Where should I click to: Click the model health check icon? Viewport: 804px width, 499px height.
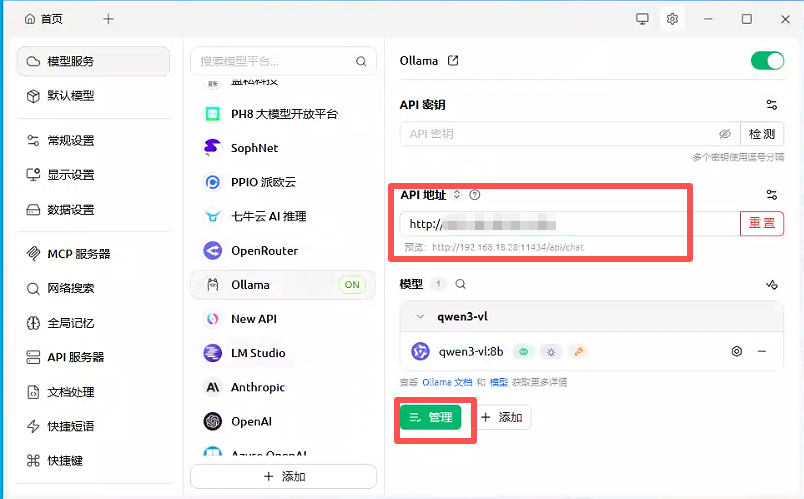771,284
